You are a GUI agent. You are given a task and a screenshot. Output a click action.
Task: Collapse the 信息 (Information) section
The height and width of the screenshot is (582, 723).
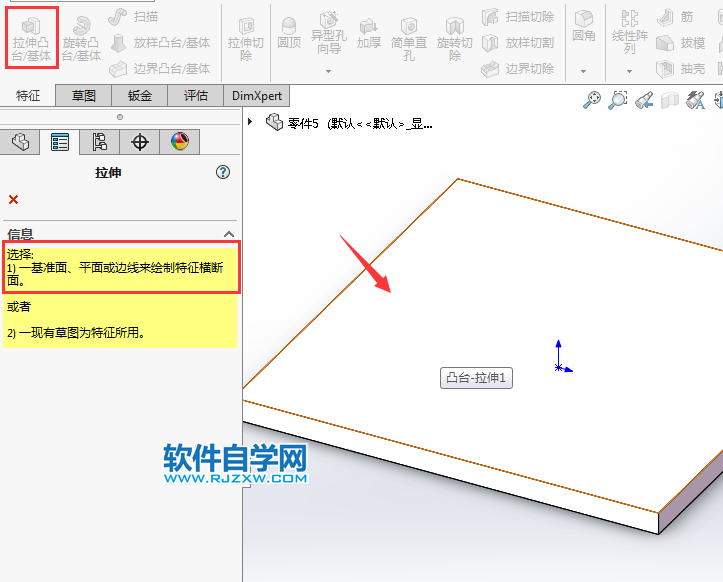229,234
